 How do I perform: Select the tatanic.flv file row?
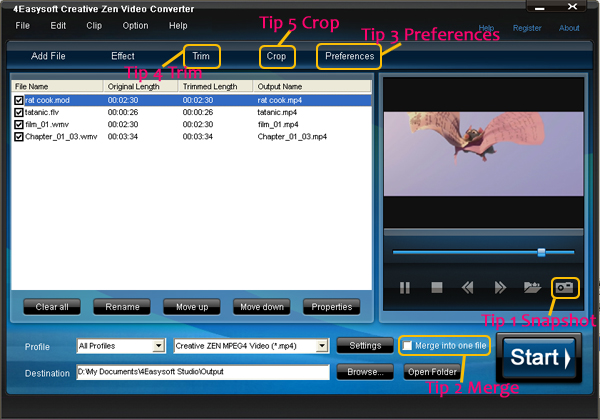[192, 112]
